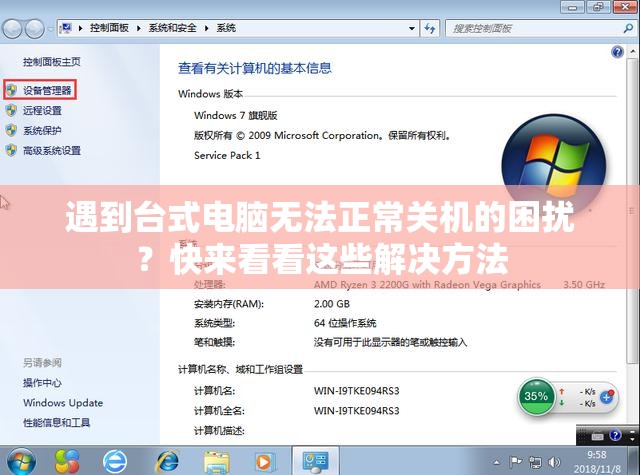Select the Service Pack 1 text

click(227, 155)
